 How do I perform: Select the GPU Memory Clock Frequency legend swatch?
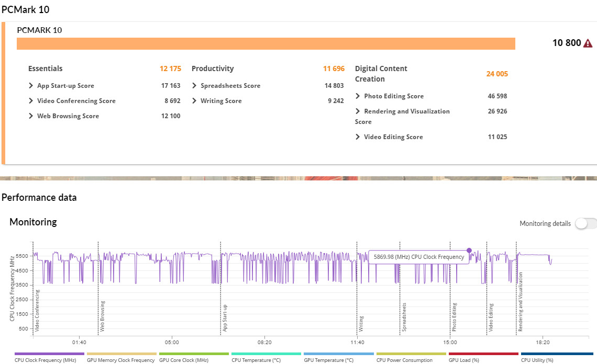click(122, 354)
